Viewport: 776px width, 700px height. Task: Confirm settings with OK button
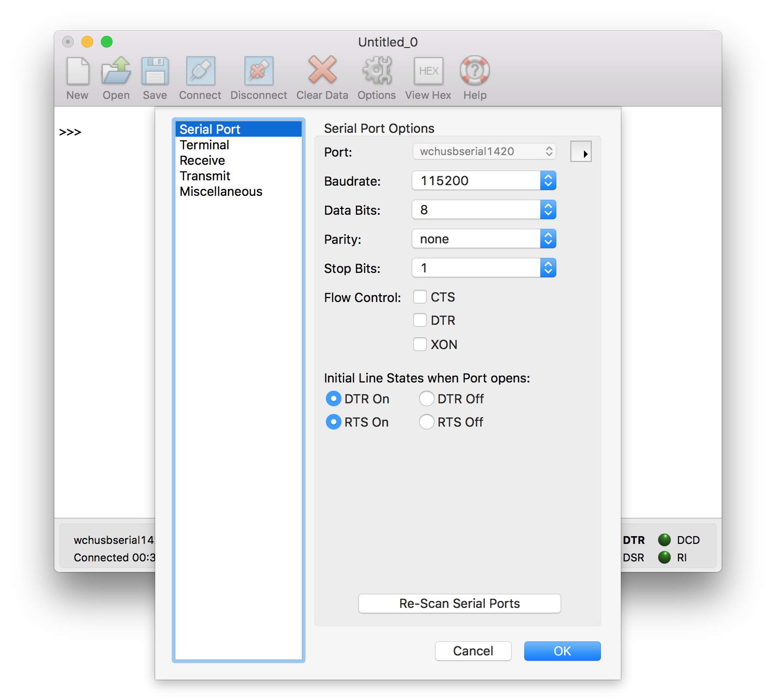click(563, 651)
